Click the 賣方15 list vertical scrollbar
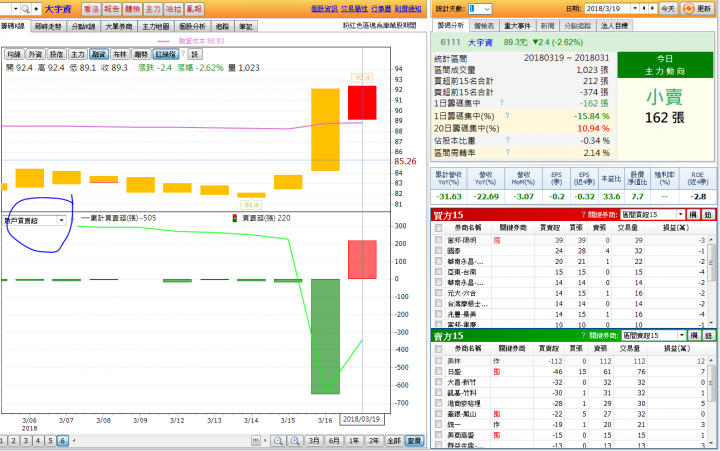 (x=711, y=404)
